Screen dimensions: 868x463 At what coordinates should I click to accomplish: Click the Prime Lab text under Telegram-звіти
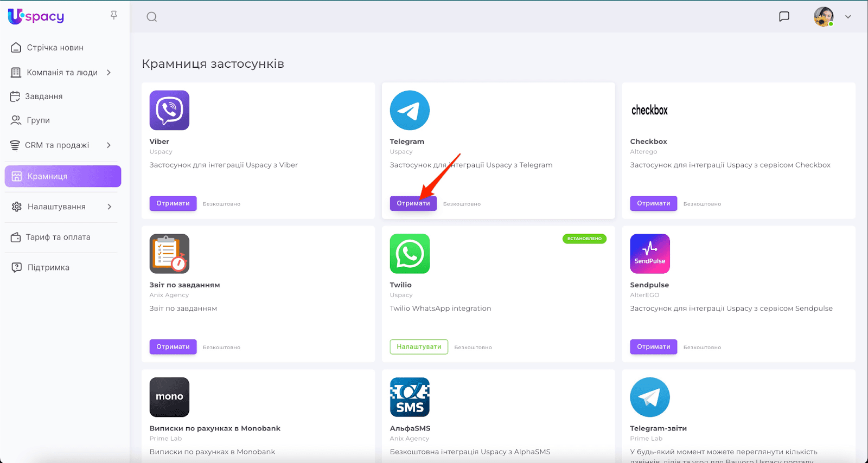tap(646, 439)
